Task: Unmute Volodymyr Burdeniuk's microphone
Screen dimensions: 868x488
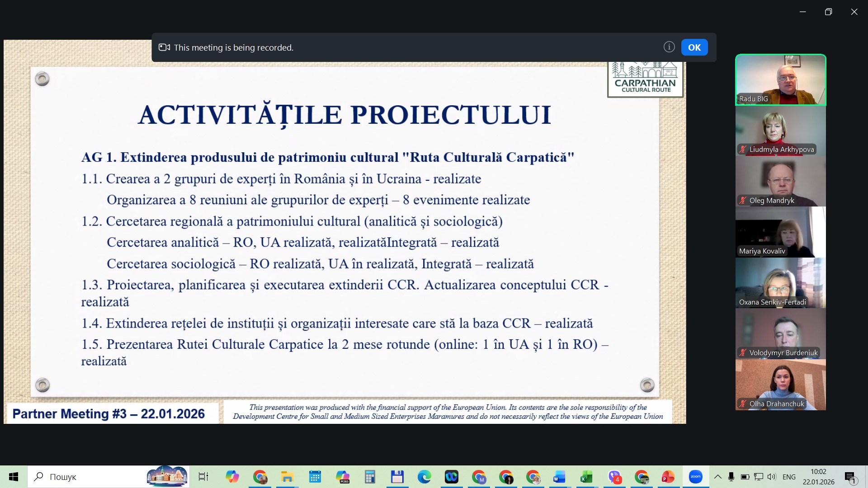Action: pyautogui.click(x=742, y=353)
